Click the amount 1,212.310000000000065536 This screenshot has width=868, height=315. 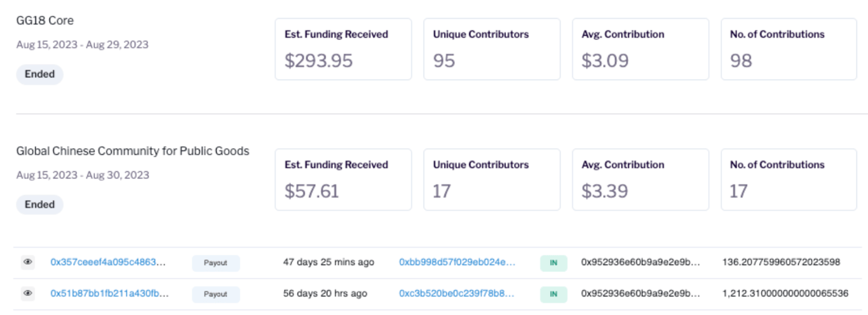click(785, 293)
